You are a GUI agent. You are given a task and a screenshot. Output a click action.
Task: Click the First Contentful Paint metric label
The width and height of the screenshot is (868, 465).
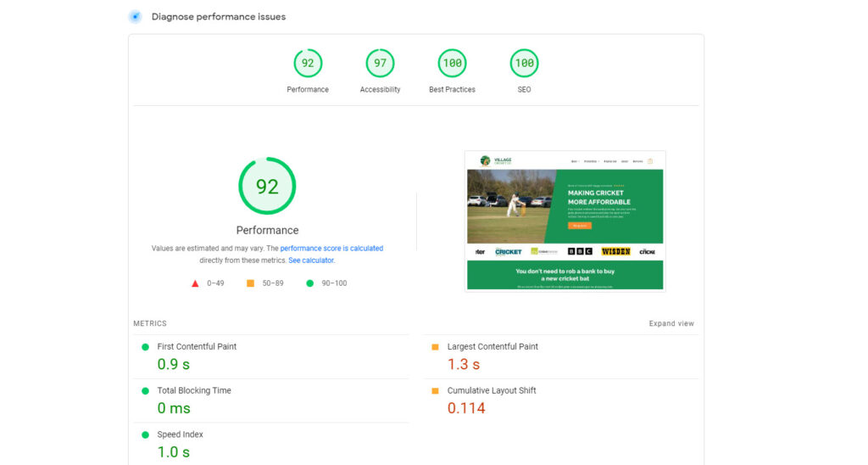coord(197,346)
